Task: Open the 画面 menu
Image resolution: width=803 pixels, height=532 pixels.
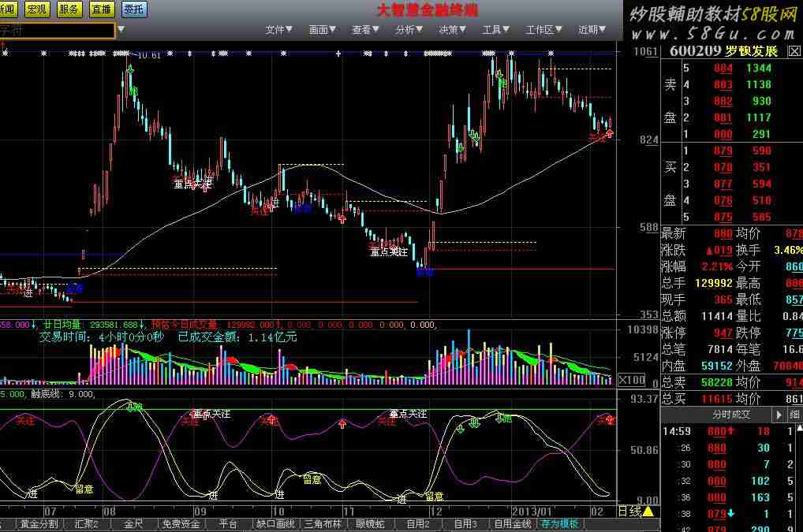Action: pos(322,30)
